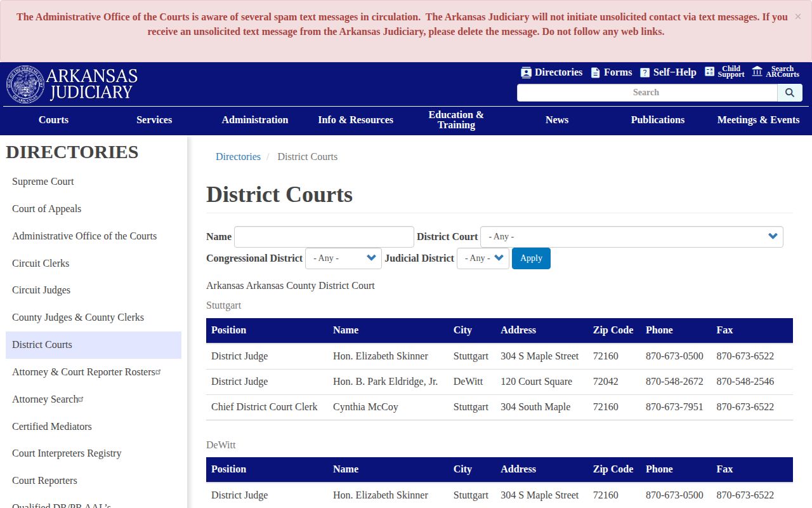
Task: Open the Courts menu
Action: pos(53,120)
